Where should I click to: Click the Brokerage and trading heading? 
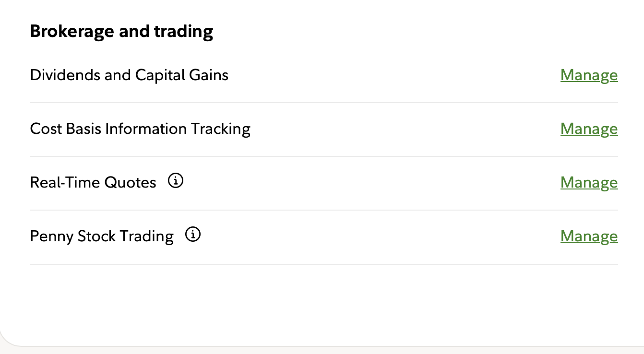[x=121, y=32]
